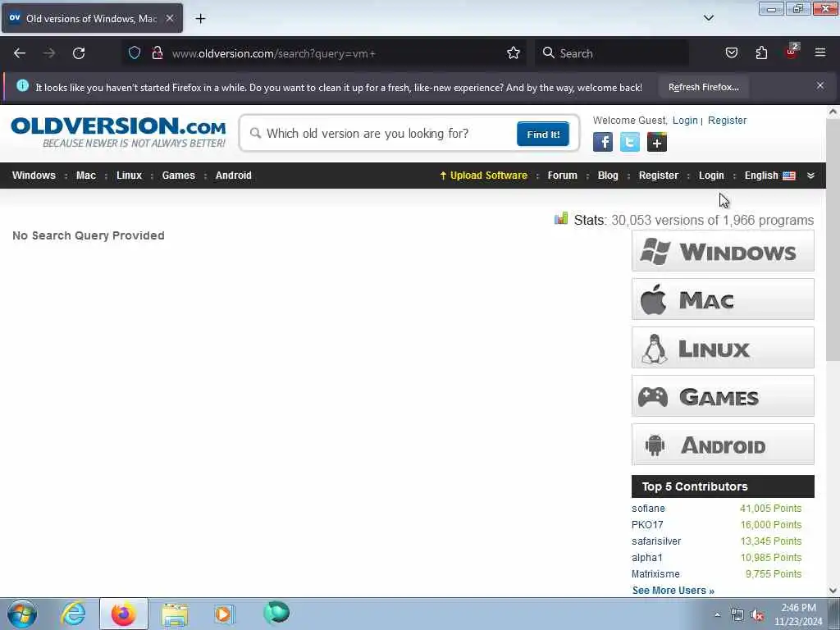Click the Facebook share icon

tap(603, 143)
